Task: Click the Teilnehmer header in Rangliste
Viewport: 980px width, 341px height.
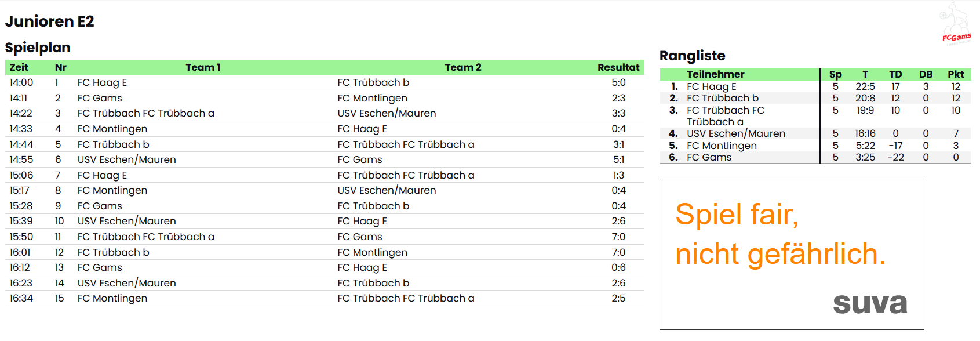Action: tap(715, 74)
